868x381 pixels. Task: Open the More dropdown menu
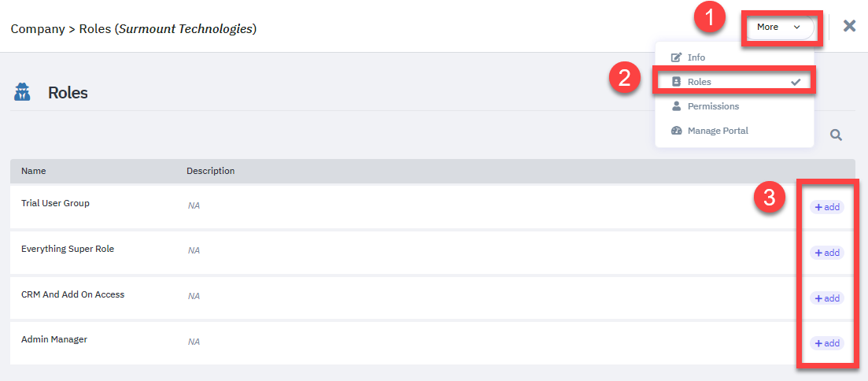(x=779, y=27)
